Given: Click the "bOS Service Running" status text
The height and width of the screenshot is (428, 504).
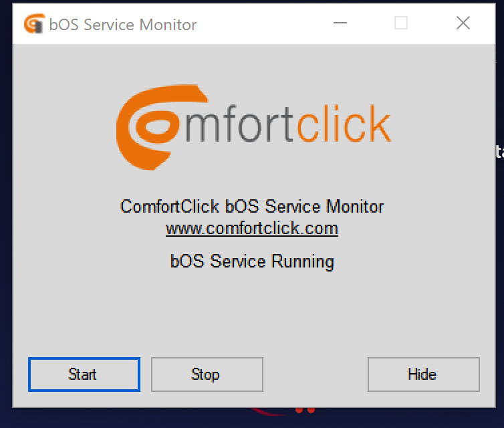Looking at the screenshot, I should click(252, 261).
